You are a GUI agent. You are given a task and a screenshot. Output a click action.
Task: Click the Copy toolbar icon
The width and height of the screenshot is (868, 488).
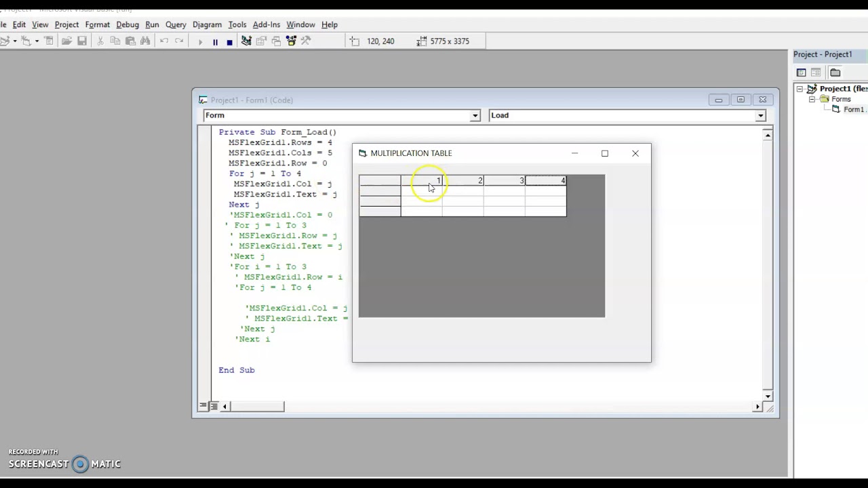tap(115, 41)
